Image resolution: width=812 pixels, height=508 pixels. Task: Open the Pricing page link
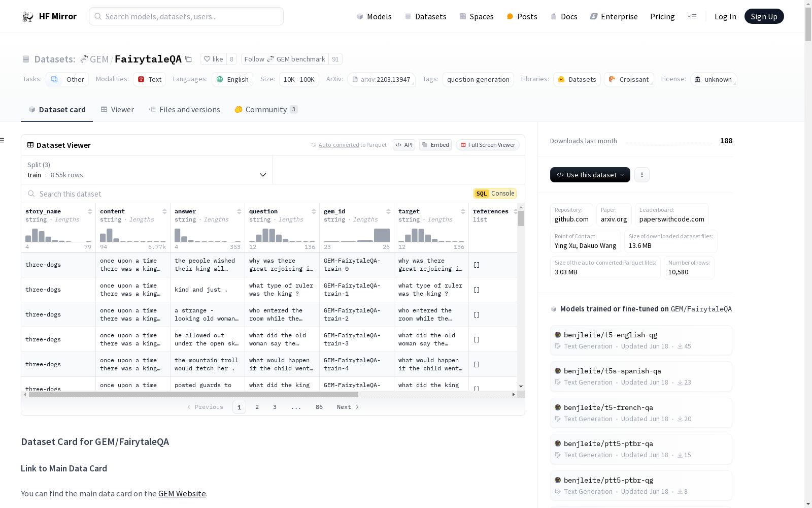tap(662, 16)
